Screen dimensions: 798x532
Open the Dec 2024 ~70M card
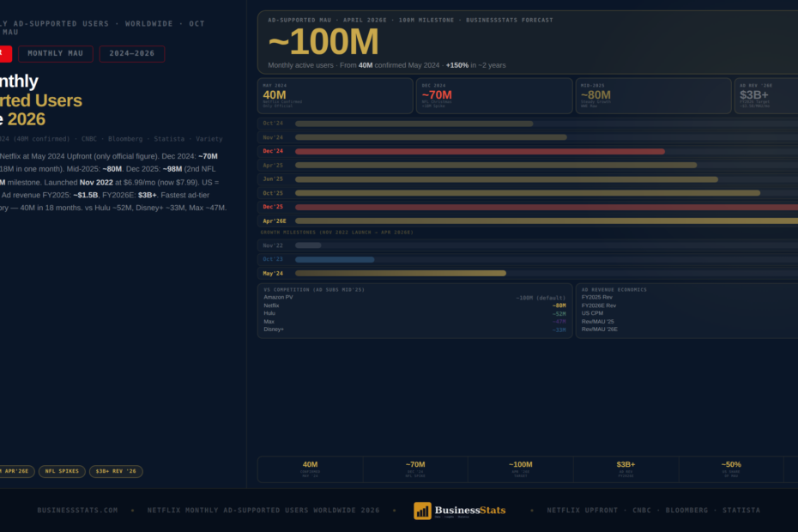(494, 96)
